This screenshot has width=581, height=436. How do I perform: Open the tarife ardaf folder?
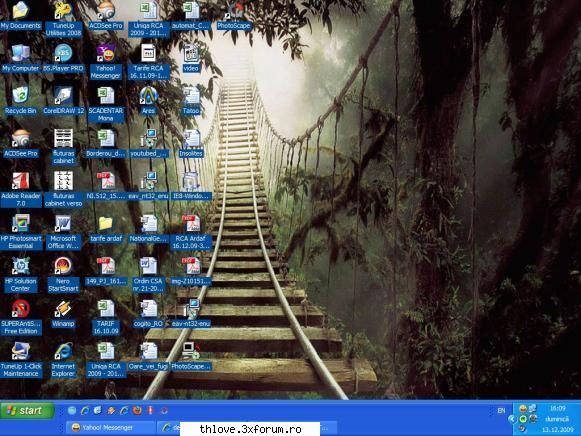tap(106, 228)
